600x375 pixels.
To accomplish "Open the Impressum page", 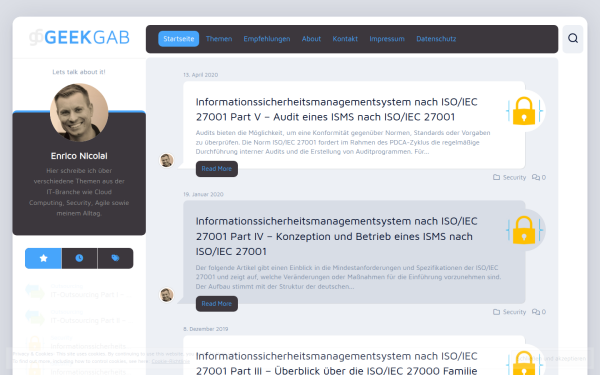I will [x=387, y=39].
